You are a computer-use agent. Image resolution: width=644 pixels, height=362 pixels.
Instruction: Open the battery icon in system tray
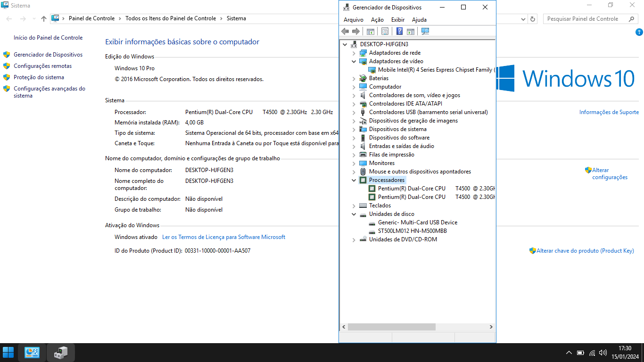point(580,353)
